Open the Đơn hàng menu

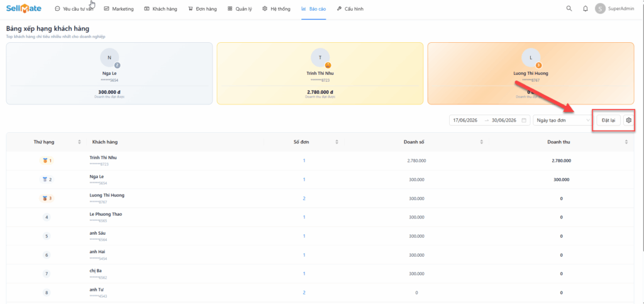pyautogui.click(x=203, y=9)
